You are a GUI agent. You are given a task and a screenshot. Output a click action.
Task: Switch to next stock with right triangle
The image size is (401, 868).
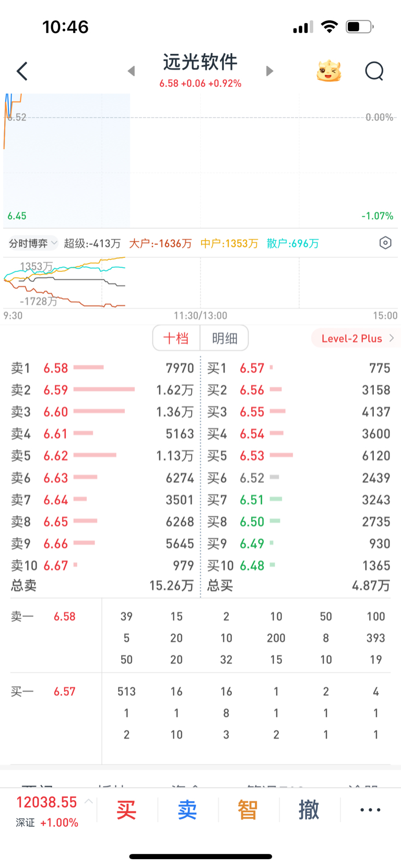tap(269, 71)
